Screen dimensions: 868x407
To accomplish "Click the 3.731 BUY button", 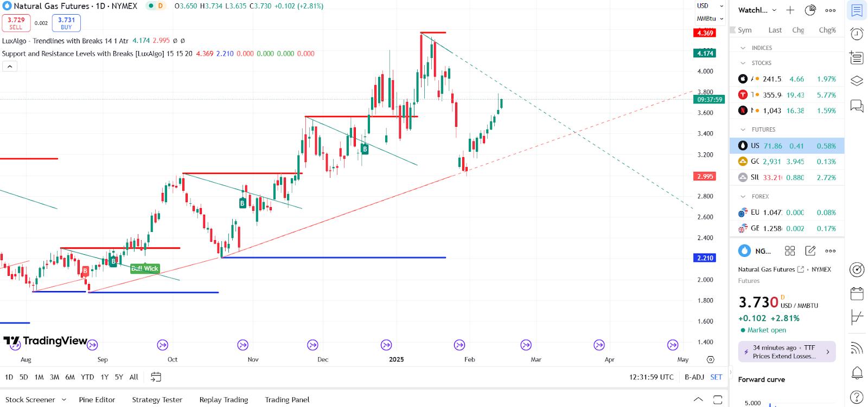I will pyautogui.click(x=66, y=23).
